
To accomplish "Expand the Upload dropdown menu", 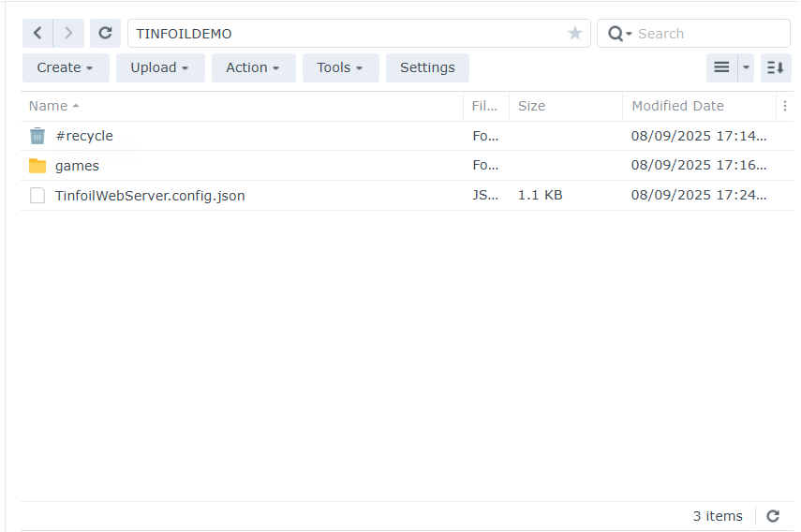I will click(160, 67).
